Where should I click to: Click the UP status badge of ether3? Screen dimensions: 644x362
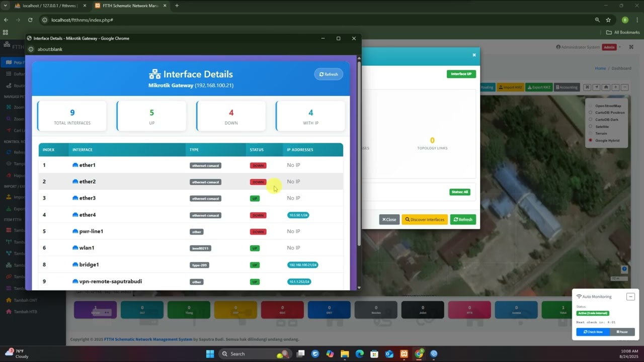255,199
